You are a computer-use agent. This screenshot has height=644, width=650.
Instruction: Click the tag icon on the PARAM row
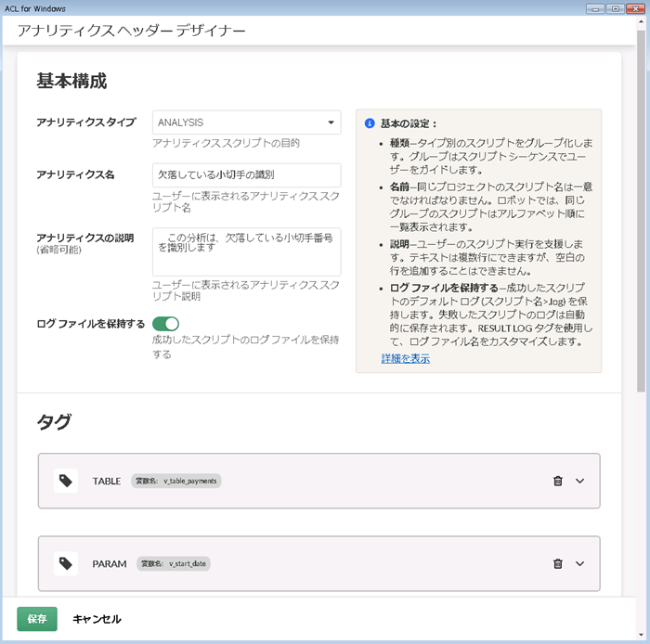[x=65, y=563]
